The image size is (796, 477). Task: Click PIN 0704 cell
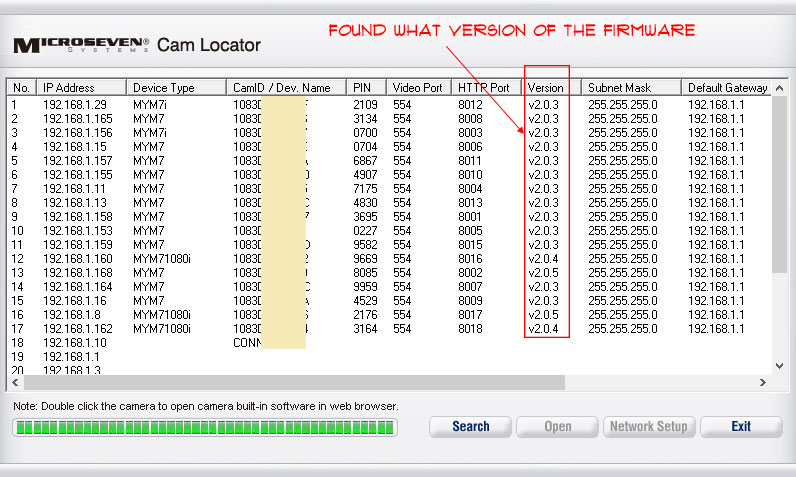366,147
